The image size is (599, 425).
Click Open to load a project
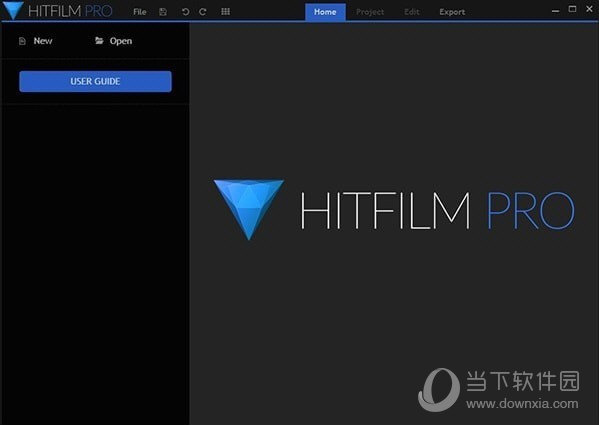pyautogui.click(x=113, y=41)
